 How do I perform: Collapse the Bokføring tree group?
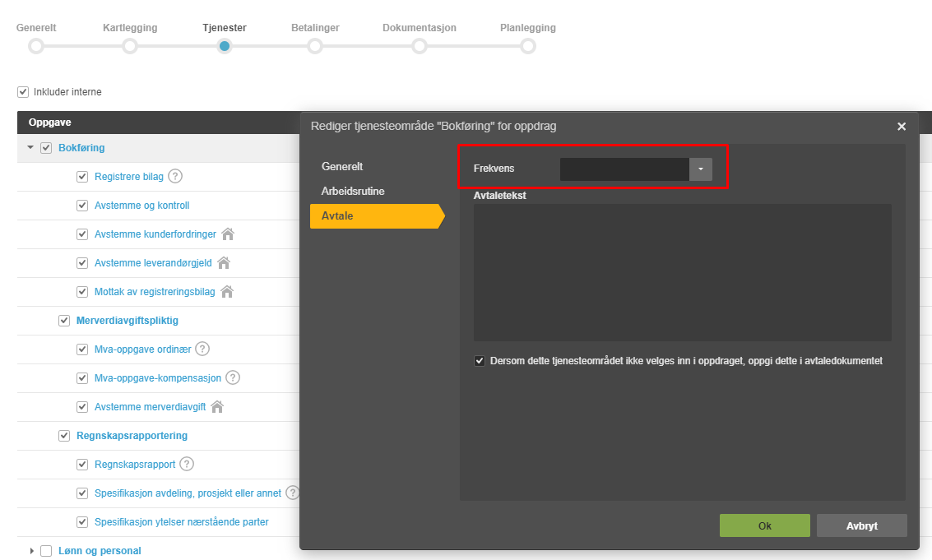[30, 147]
